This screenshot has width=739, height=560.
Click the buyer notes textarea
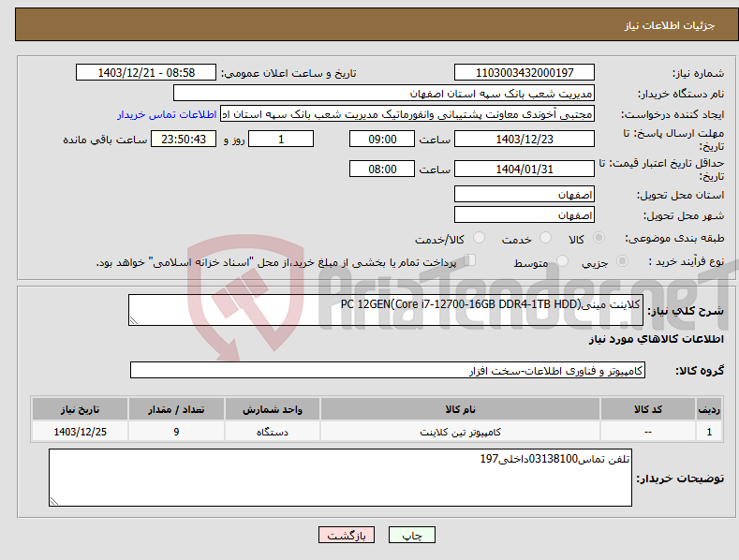click(x=340, y=478)
